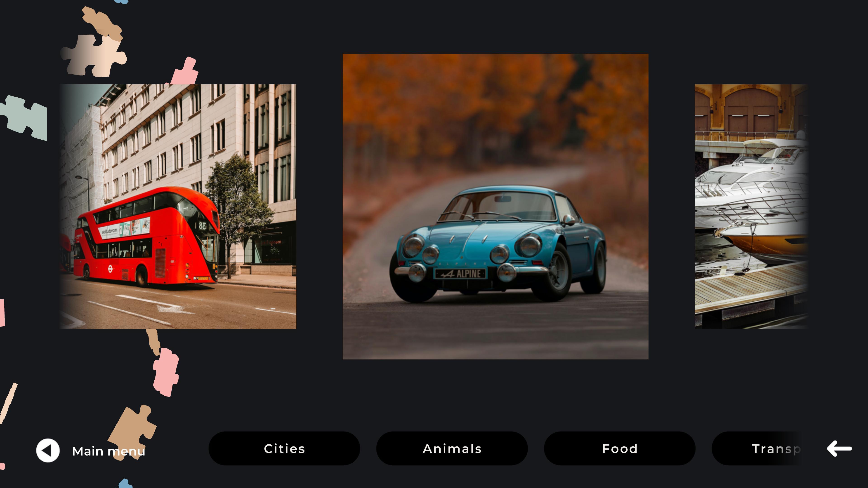Switch to the Animals category
The image size is (868, 488).
pos(452,449)
